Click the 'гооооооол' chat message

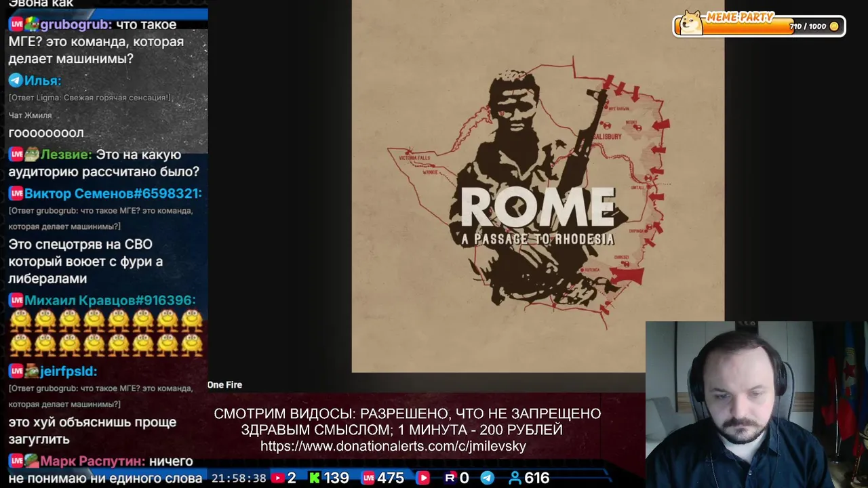click(x=46, y=133)
